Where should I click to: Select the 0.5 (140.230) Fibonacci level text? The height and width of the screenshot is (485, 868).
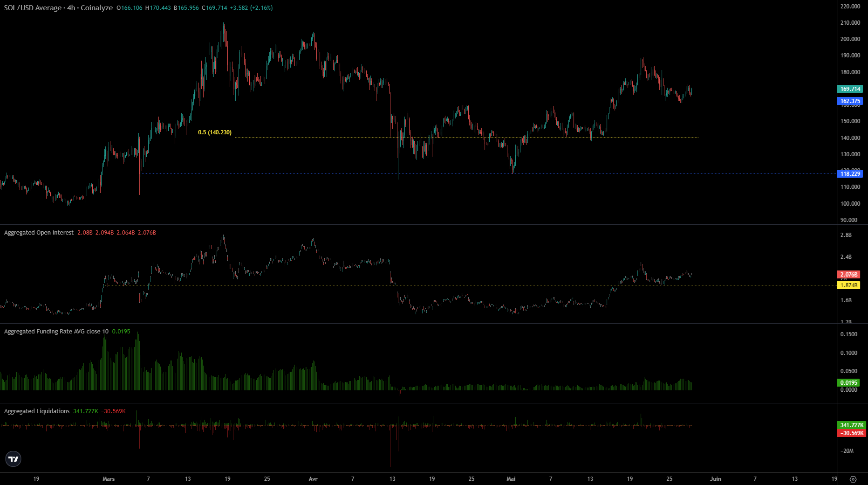point(214,132)
